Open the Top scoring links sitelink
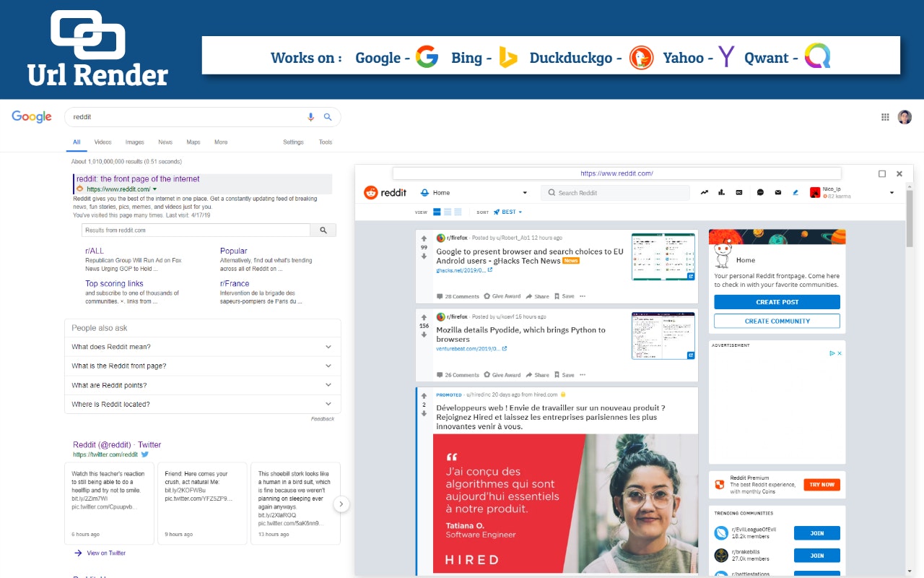 point(114,284)
